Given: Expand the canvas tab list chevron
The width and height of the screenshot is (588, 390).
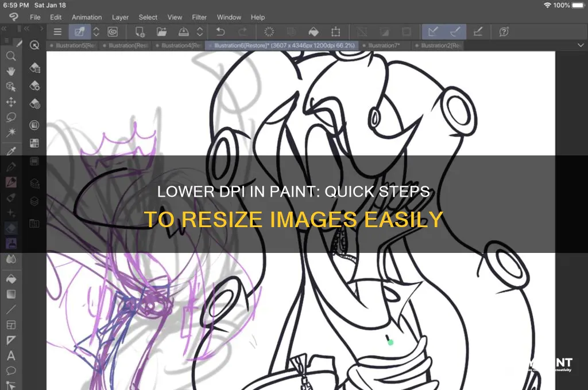Looking at the screenshot, I should [581, 45].
